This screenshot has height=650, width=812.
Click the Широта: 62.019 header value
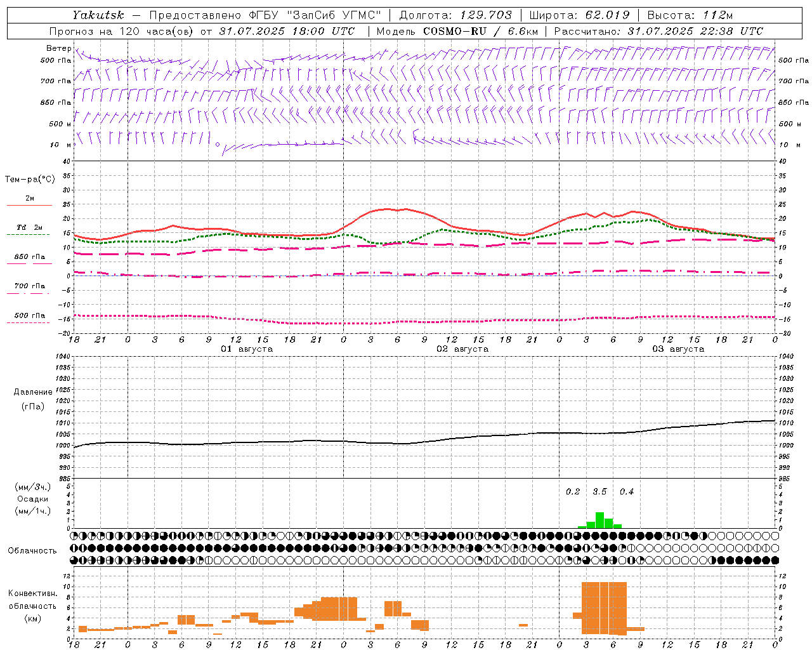coord(579,15)
